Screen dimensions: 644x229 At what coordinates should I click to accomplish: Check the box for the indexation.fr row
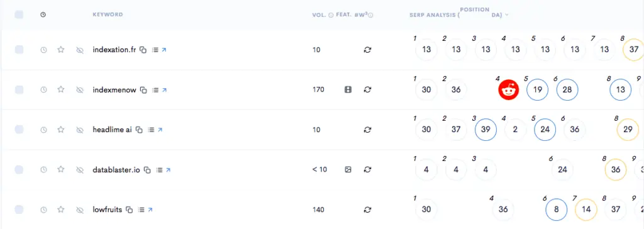click(19, 50)
